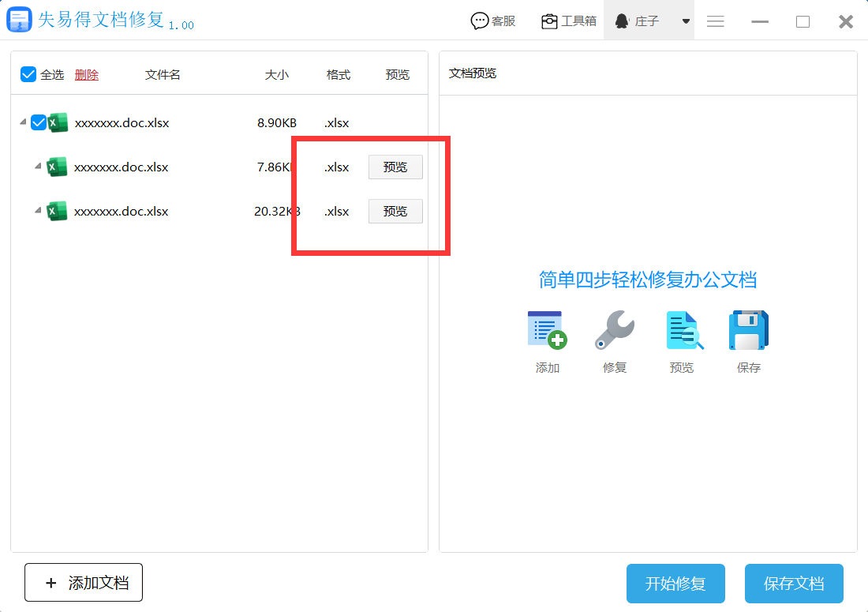Select the 8.90KB xxxxxxx.doc.xlsx filename

point(122,123)
